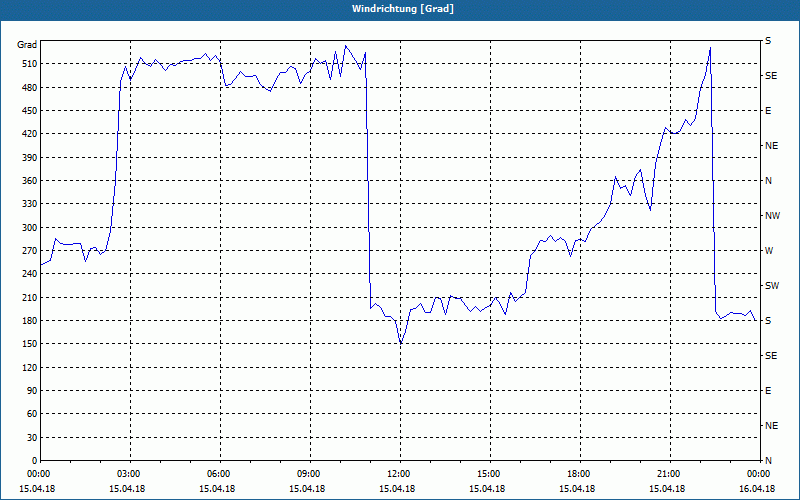Select the Grad unit label

click(27, 45)
